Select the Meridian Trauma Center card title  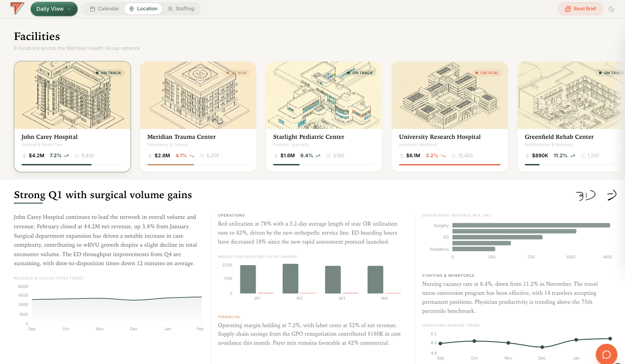pos(182,137)
